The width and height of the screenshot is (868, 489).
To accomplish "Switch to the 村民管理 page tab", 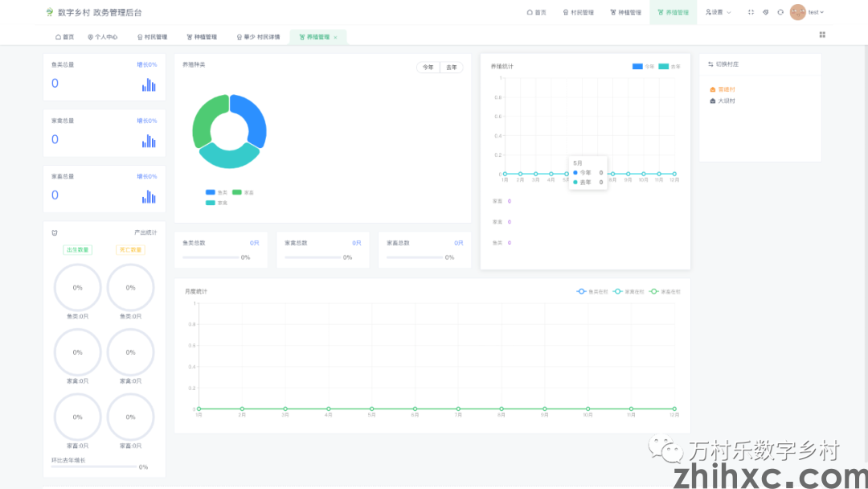I will 152,37.
